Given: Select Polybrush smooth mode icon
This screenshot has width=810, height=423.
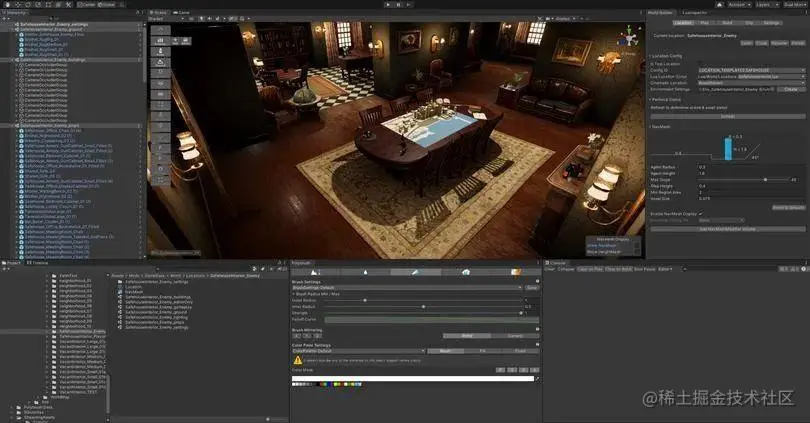Looking at the screenshot, I should tap(365, 272).
